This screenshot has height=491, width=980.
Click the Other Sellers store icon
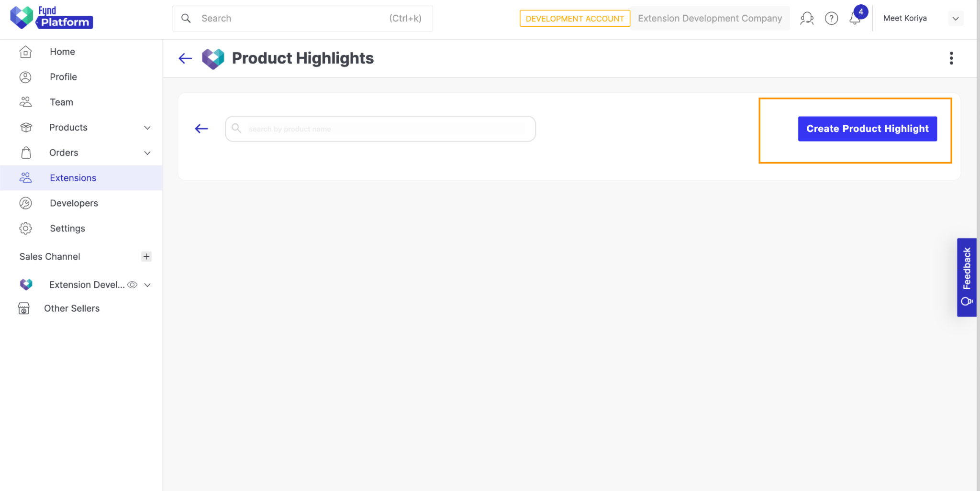coord(24,308)
